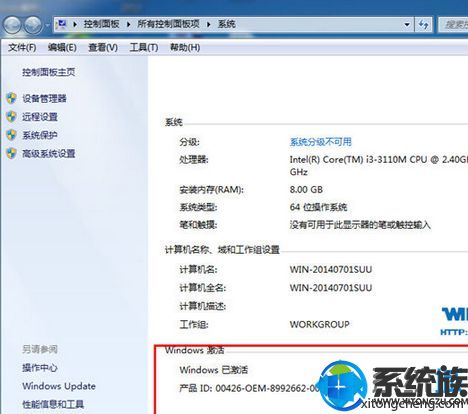The height and width of the screenshot is (414, 468).
Task: Open 系统保护 link
Action: tap(40, 135)
